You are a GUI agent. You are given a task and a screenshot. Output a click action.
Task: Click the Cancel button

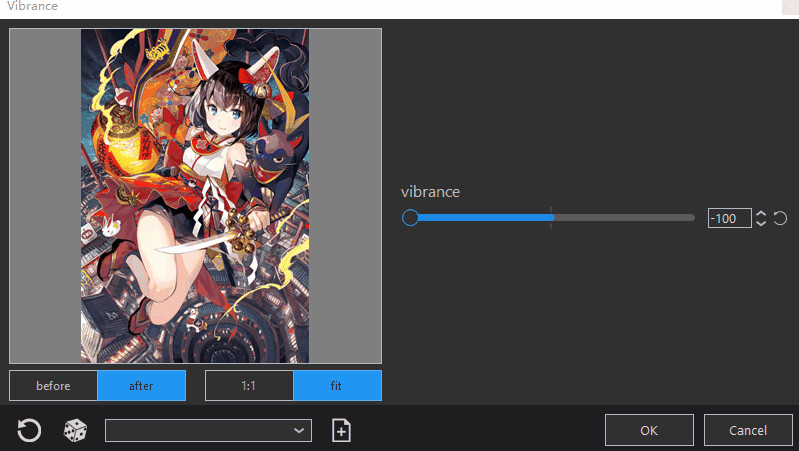click(x=748, y=430)
